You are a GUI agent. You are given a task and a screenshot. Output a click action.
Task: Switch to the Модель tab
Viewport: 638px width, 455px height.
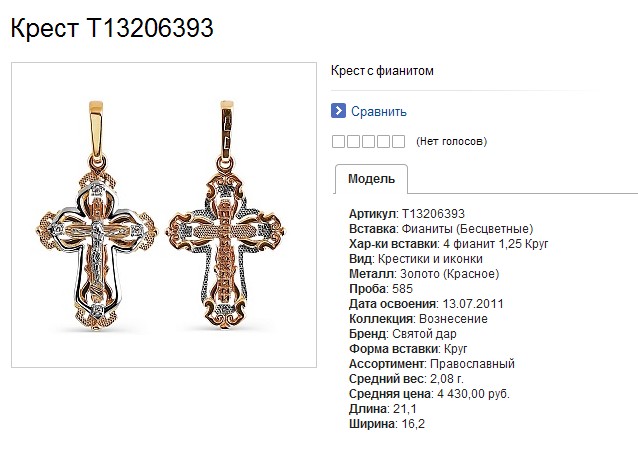click(371, 179)
